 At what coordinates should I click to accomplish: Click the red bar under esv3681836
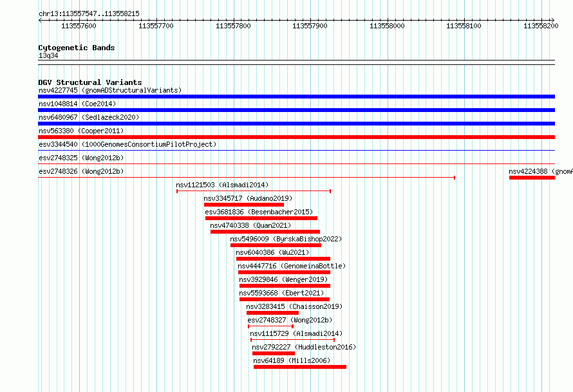[x=261, y=218]
